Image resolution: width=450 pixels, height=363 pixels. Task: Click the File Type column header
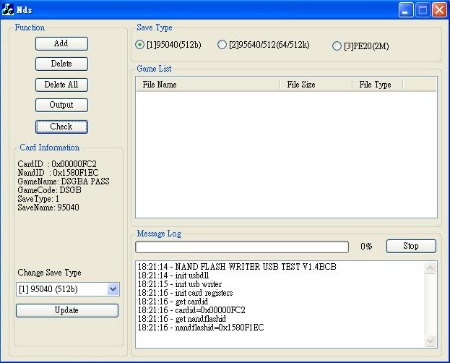pyautogui.click(x=377, y=85)
